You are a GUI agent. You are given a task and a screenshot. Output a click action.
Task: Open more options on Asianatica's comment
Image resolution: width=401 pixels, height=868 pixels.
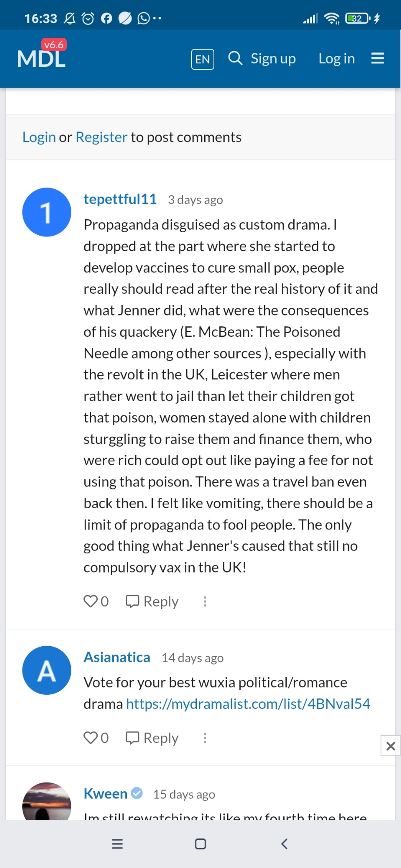click(x=205, y=738)
